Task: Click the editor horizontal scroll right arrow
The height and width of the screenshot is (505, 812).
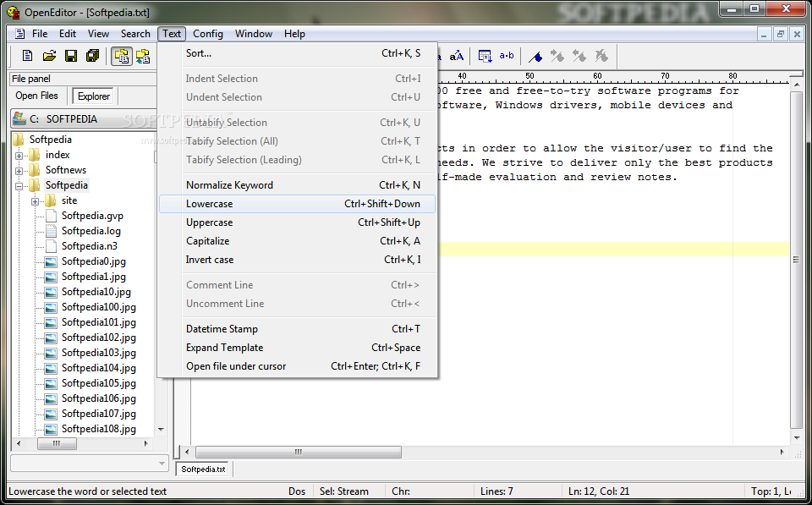Action: (x=782, y=453)
